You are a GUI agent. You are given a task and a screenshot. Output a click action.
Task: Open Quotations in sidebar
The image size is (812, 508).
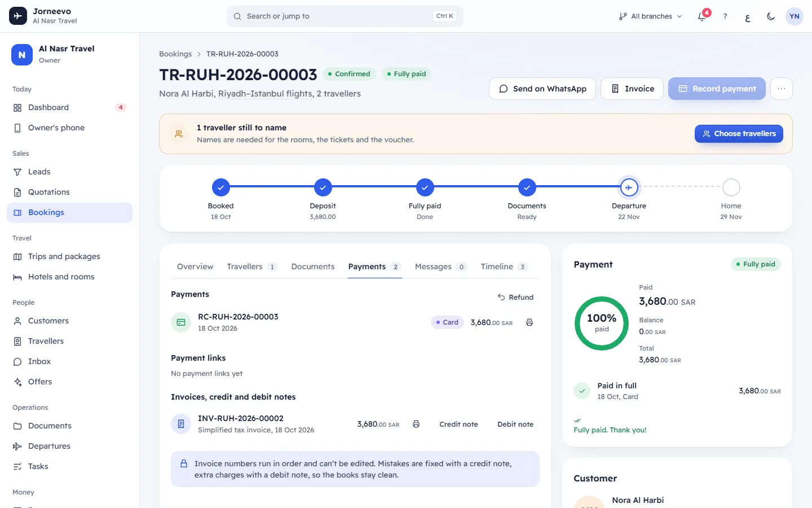[69, 192]
